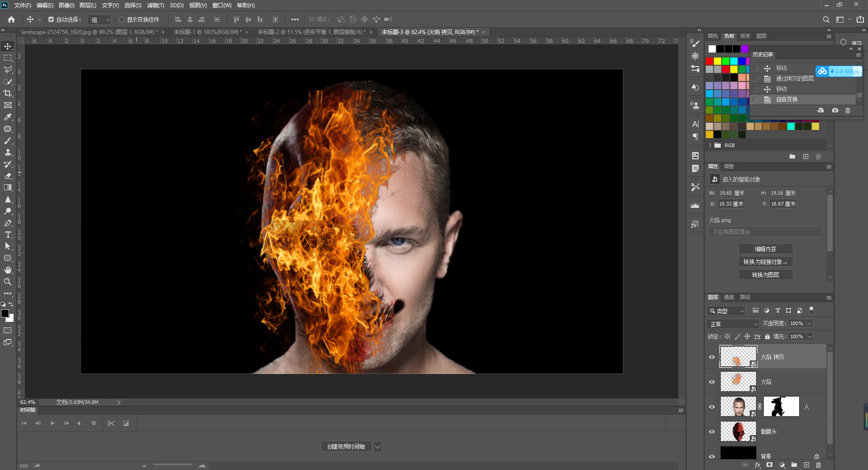Click delete layer trash icon in Layers panel

point(818,465)
